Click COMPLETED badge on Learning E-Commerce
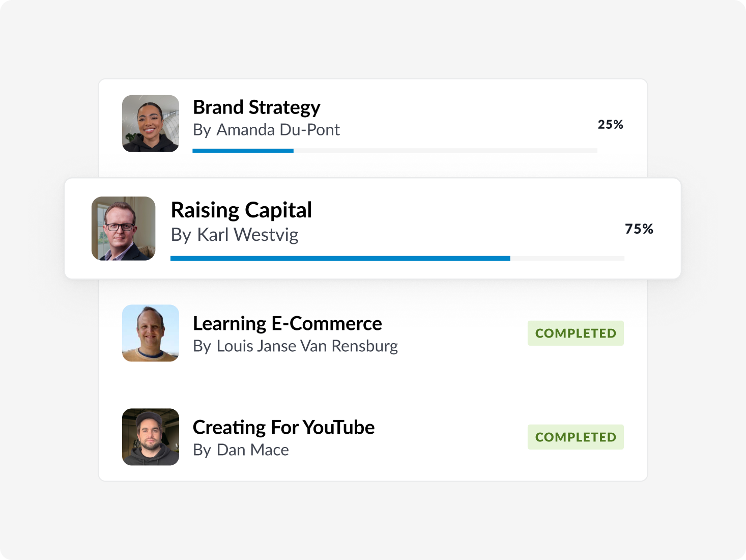 point(576,333)
